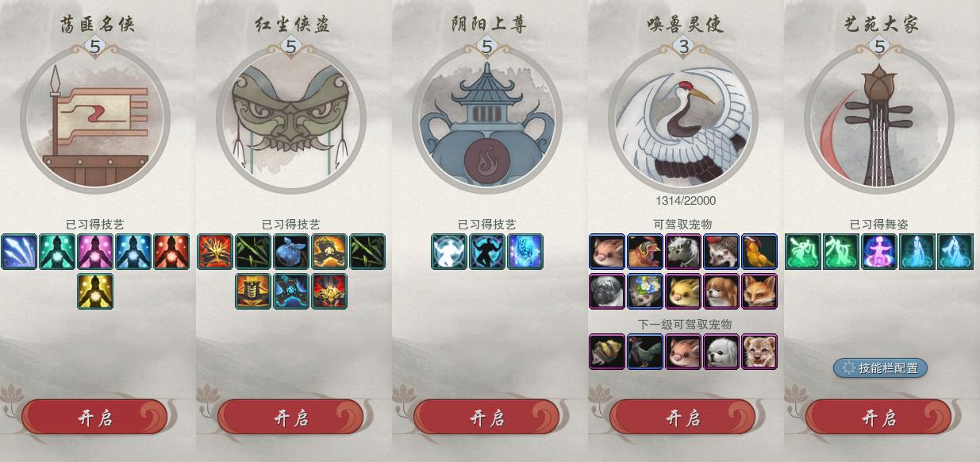
Task: Click the pink meditating dance pose icon
Action: [879, 252]
